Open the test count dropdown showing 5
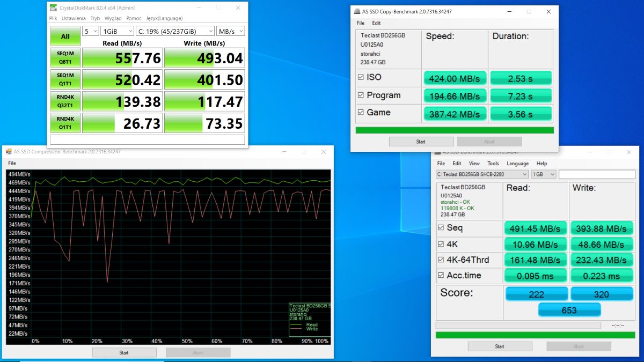Image resolution: width=644 pixels, height=362 pixels. 91,31
